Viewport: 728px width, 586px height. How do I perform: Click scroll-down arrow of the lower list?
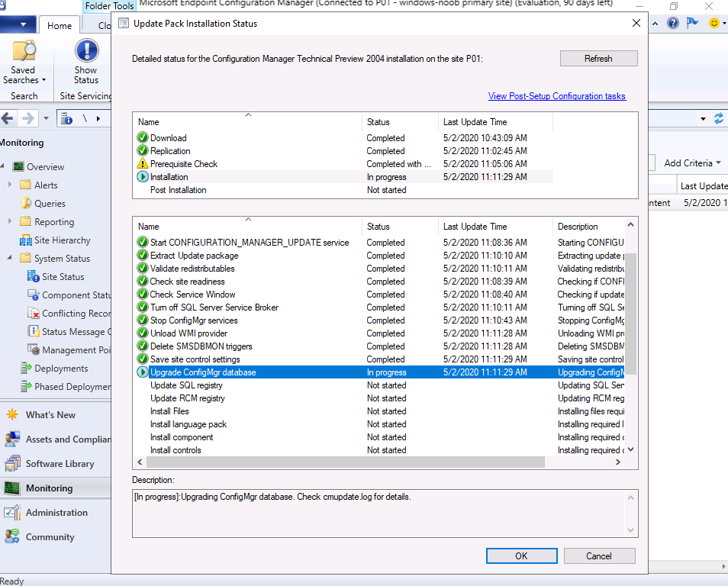point(630,449)
